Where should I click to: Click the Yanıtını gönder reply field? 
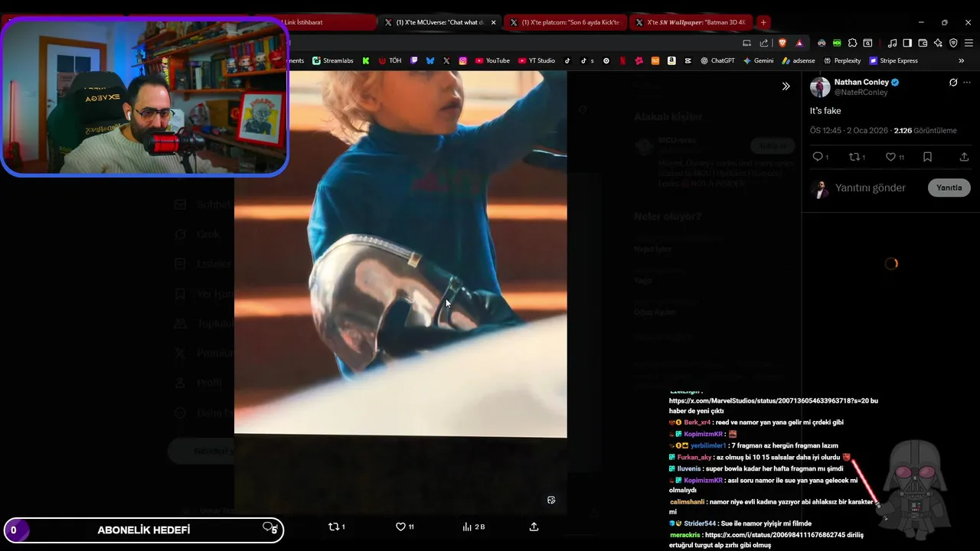tap(871, 188)
